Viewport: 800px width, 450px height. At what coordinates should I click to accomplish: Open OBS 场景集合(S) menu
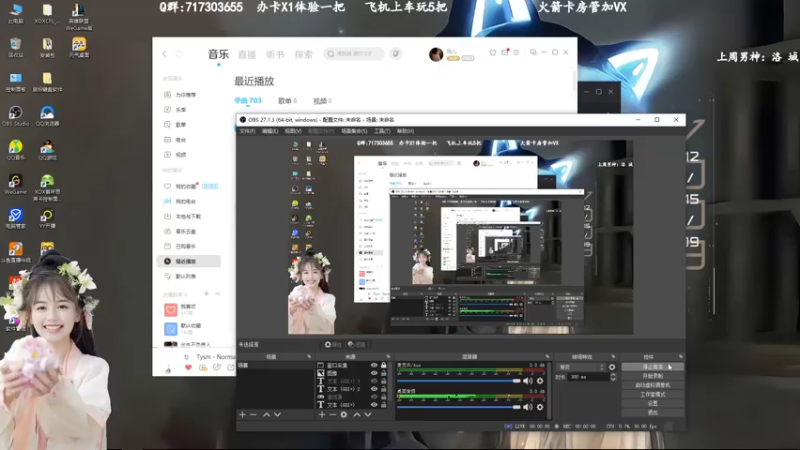[x=354, y=131]
